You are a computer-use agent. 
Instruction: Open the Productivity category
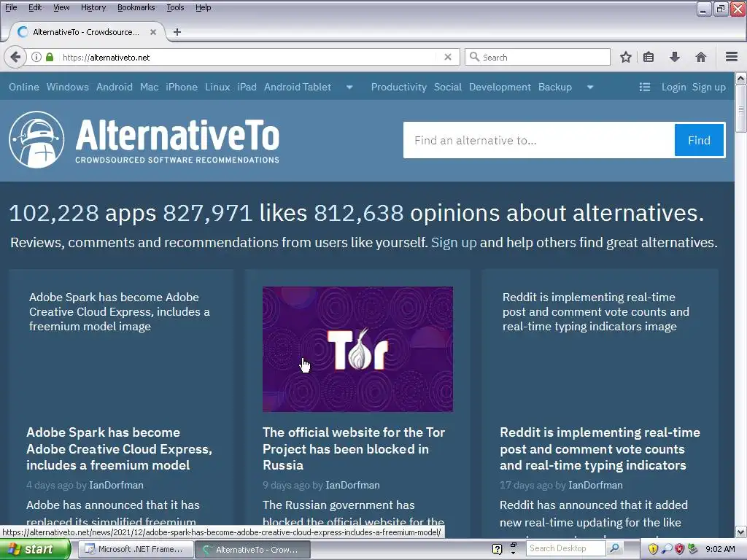click(399, 87)
